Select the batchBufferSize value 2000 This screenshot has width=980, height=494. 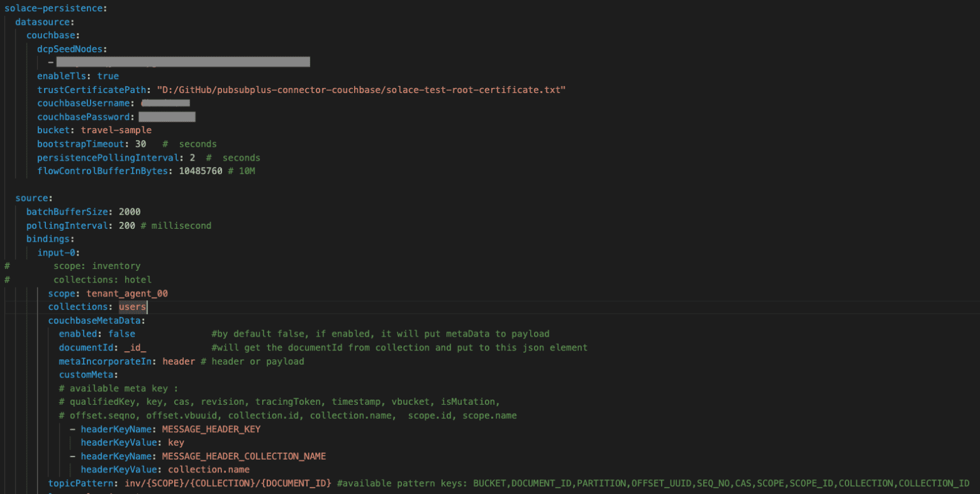coord(128,211)
